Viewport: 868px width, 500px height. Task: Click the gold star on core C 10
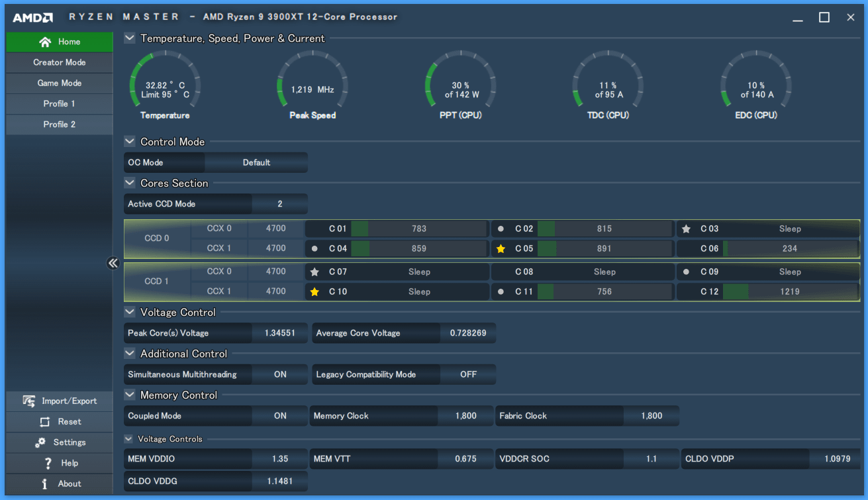coord(314,291)
